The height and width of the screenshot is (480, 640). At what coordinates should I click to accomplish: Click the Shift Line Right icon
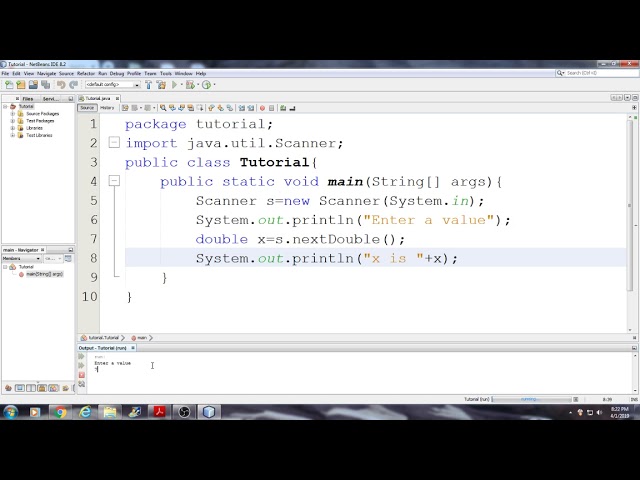point(251,108)
